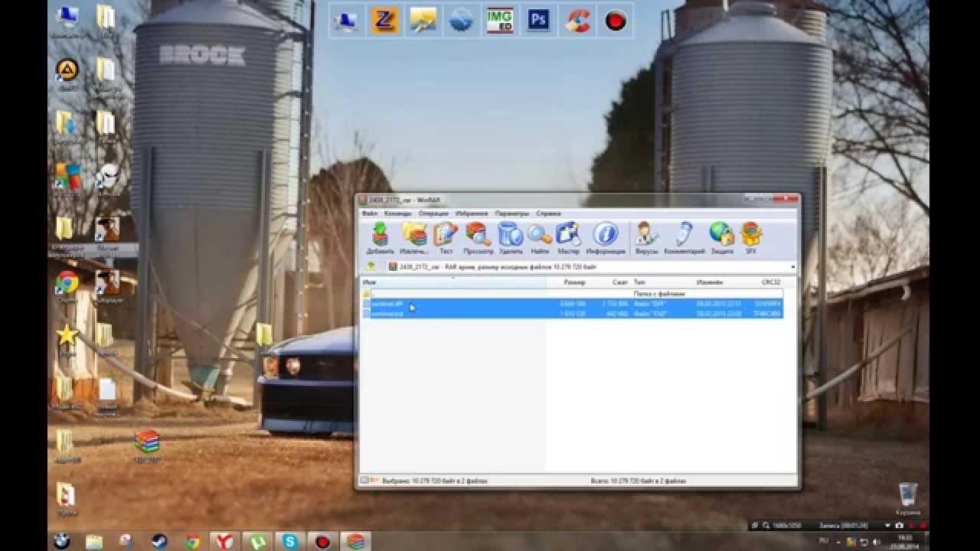Go up one folder level in WinRAR
The image size is (980, 551).
(x=371, y=266)
